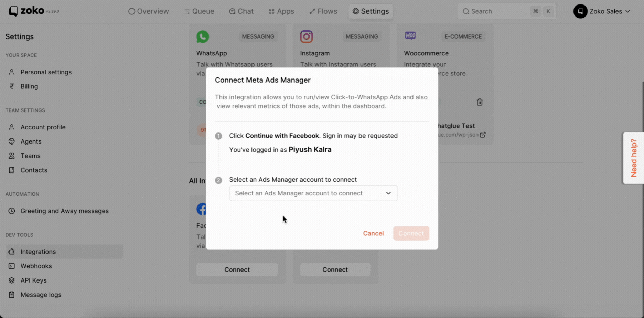
Task: Expand the Ads Manager account dropdown
Action: 313,193
